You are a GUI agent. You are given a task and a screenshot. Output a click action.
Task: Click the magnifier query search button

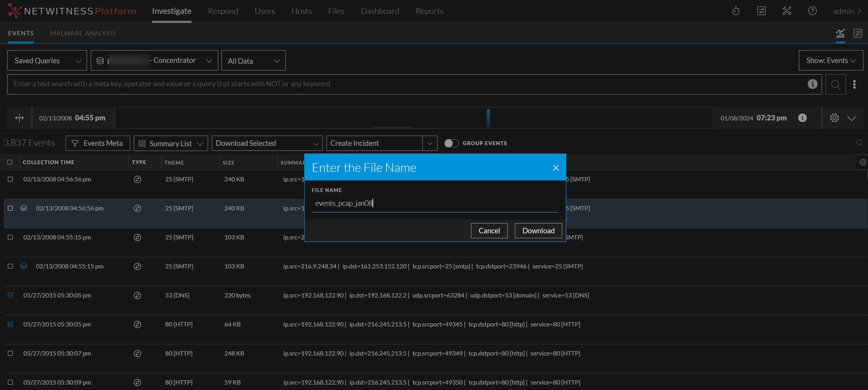(835, 84)
